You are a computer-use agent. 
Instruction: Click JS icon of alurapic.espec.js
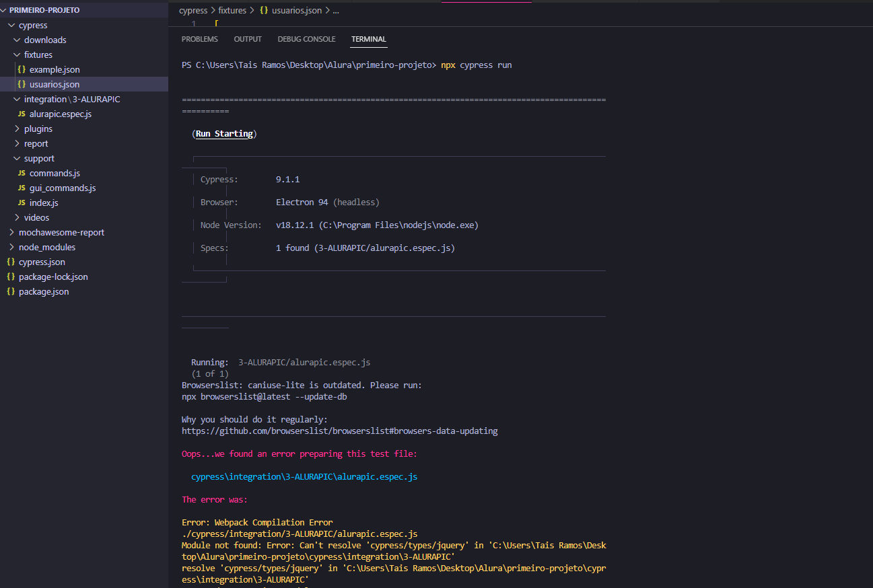pyautogui.click(x=22, y=114)
